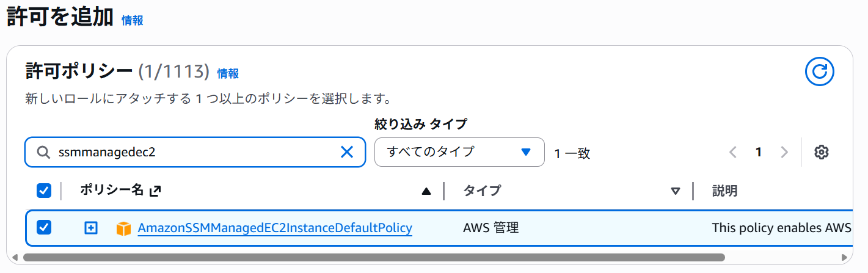
Task: Click the horizontal scrollbar thumb
Action: (x=373, y=257)
